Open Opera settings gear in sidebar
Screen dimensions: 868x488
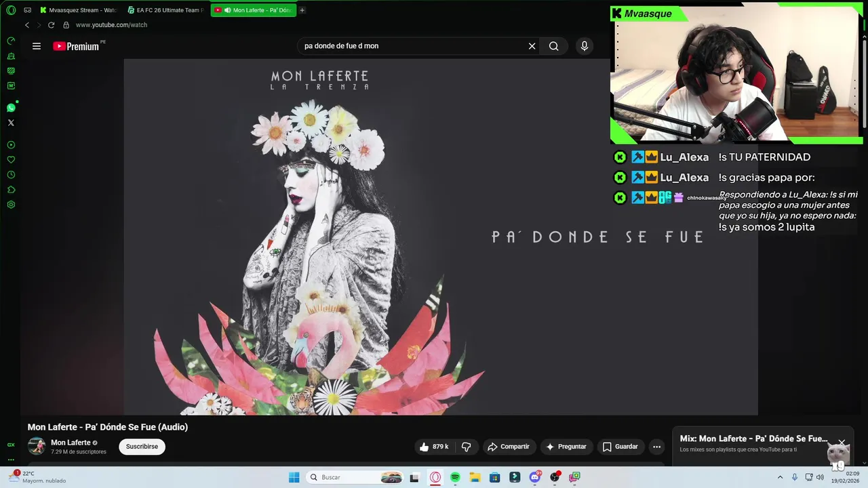(x=11, y=205)
